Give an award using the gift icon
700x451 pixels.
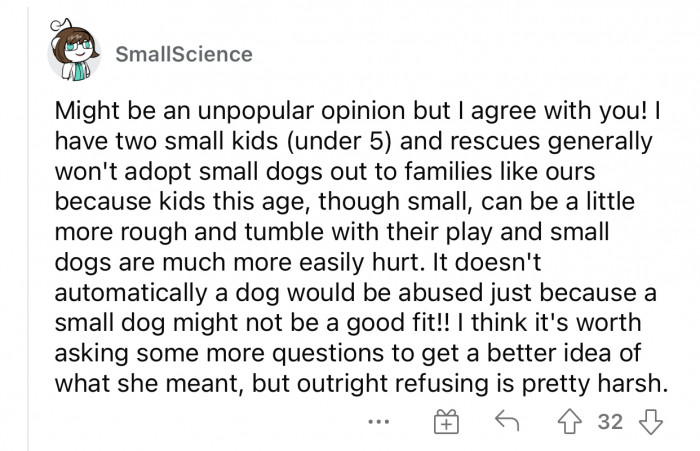point(446,422)
